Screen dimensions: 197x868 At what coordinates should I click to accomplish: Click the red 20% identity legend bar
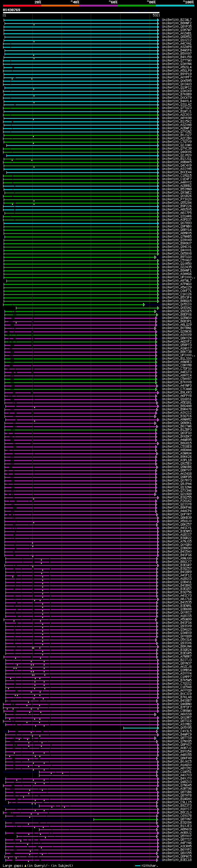22,6
